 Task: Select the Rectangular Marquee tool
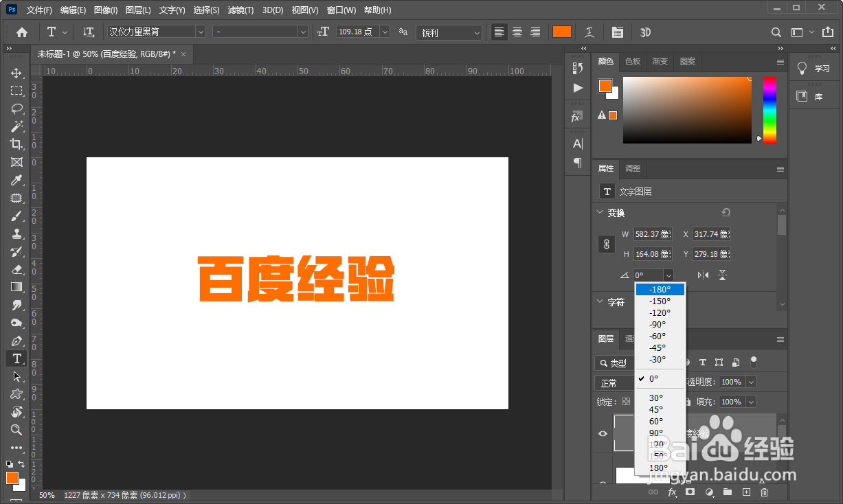[16, 91]
